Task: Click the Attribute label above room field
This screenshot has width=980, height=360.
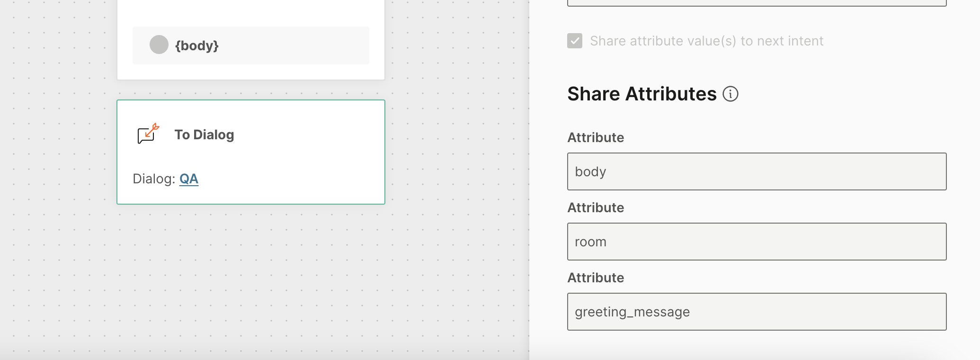Action: tap(596, 207)
